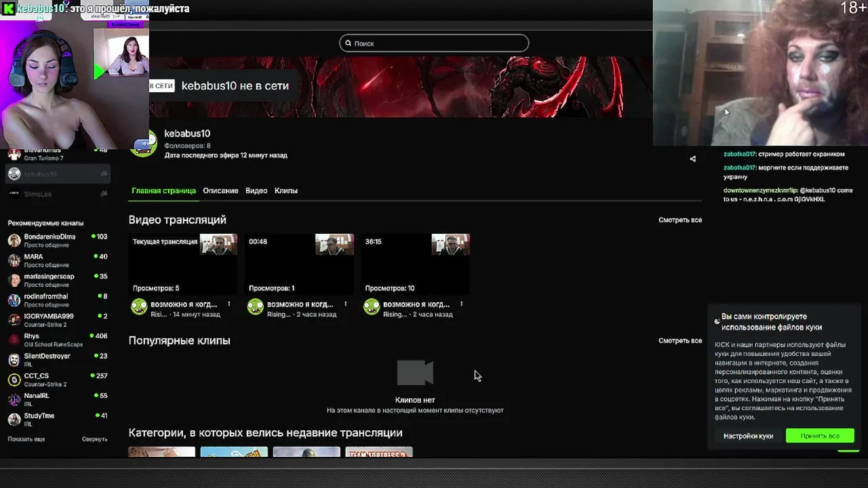Open the 00:48 video thumbnail
Image resolution: width=868 pixels, height=488 pixels.
pyautogui.click(x=300, y=265)
